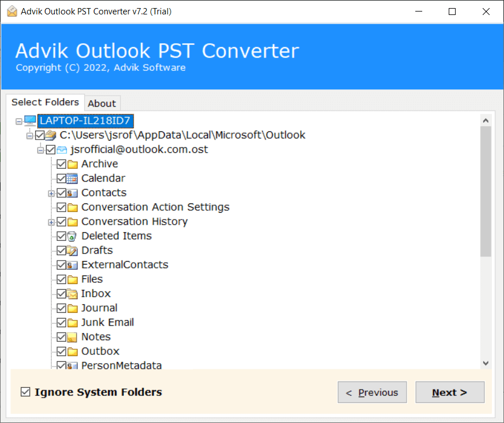Click the Contacts card icon
The width and height of the screenshot is (504, 423).
pyautogui.click(x=73, y=193)
